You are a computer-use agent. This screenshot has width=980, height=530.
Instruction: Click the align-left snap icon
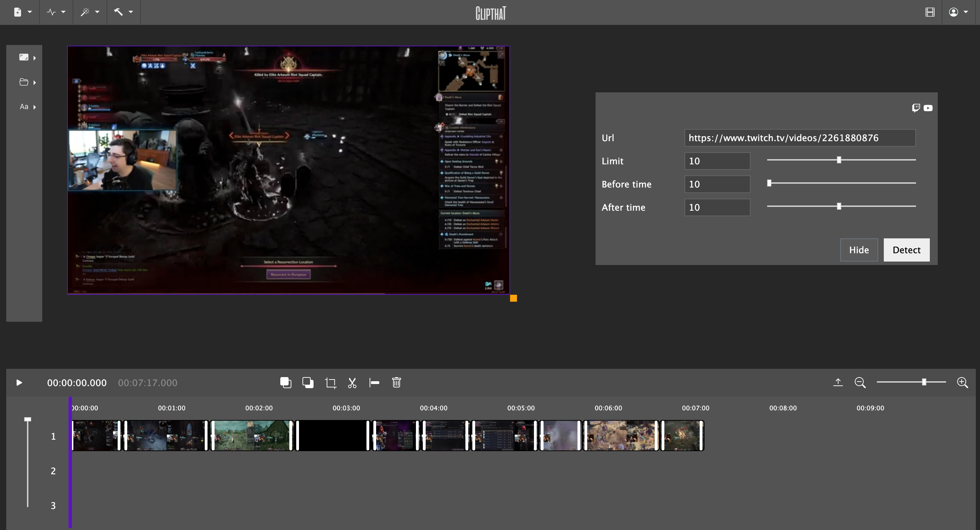click(374, 383)
